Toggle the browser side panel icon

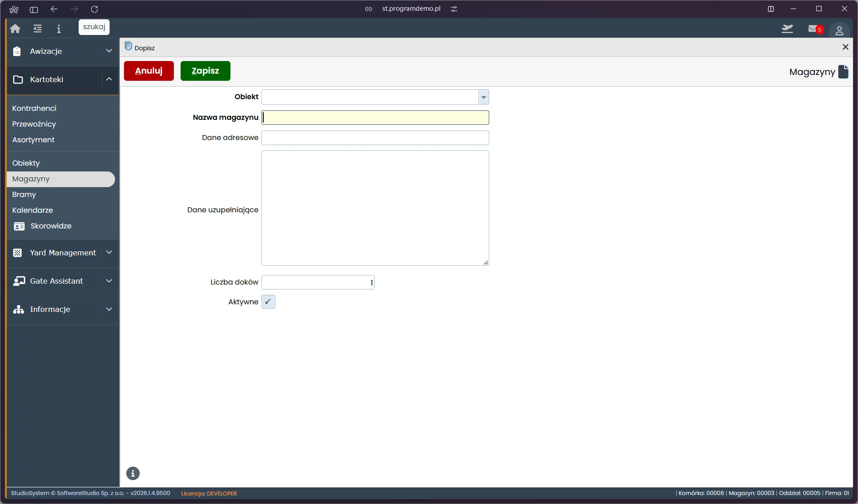34,9
